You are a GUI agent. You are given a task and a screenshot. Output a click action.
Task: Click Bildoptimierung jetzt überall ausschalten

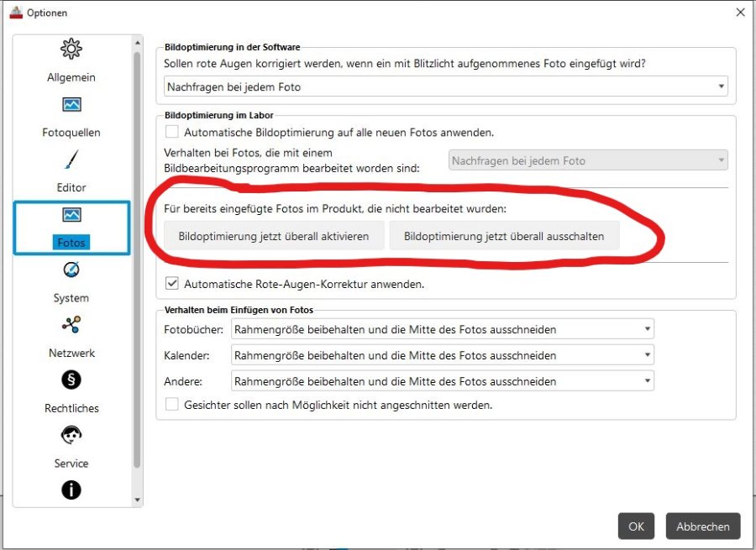504,236
